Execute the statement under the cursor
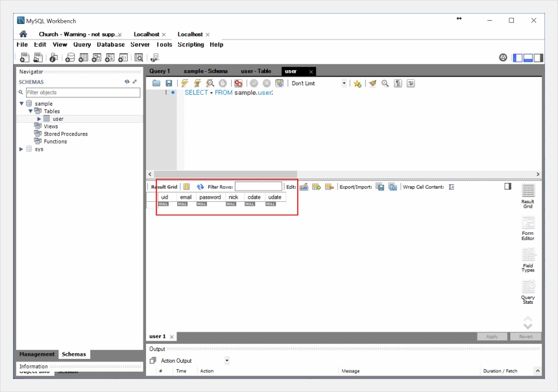 pos(197,83)
